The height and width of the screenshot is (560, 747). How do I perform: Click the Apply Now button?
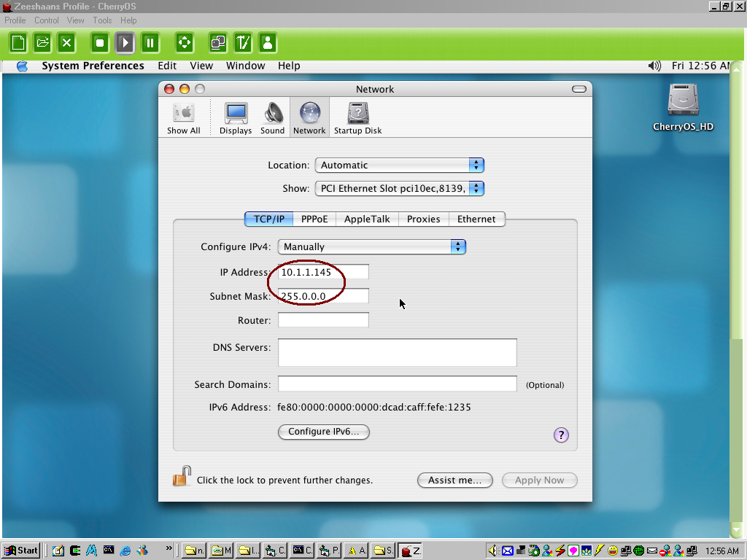click(539, 480)
